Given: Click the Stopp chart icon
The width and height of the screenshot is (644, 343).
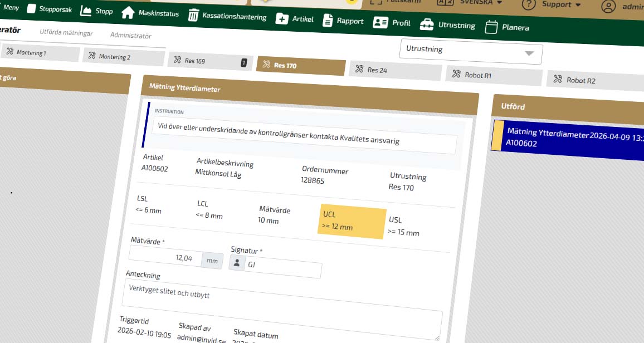Looking at the screenshot, I should coord(86,11).
